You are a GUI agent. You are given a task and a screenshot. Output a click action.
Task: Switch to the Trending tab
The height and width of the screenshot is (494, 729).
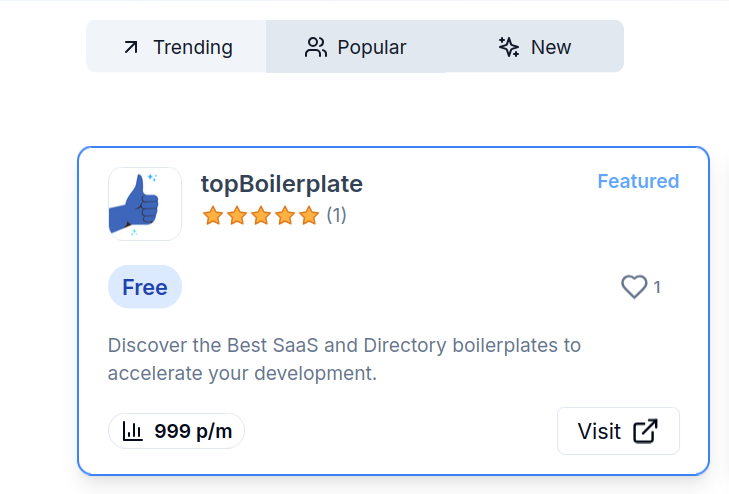177,47
